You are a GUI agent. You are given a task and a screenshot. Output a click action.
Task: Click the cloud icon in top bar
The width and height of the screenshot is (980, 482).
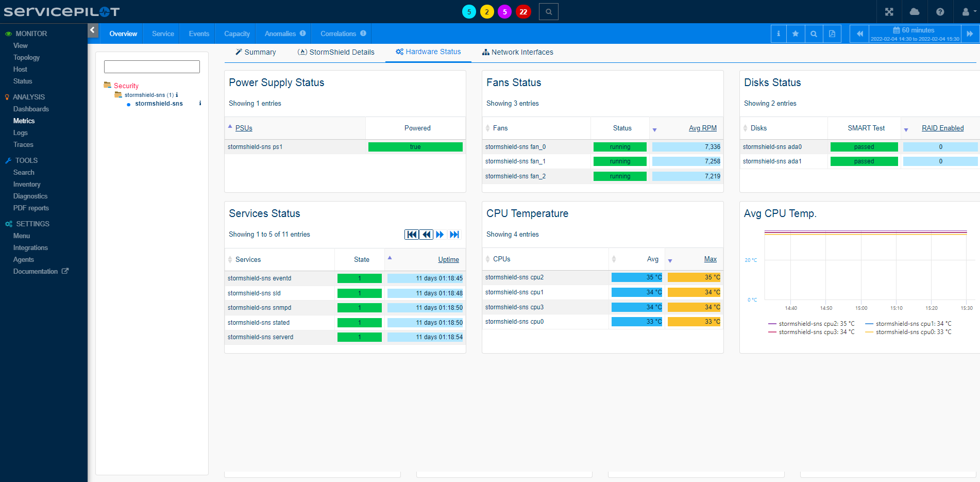(915, 12)
